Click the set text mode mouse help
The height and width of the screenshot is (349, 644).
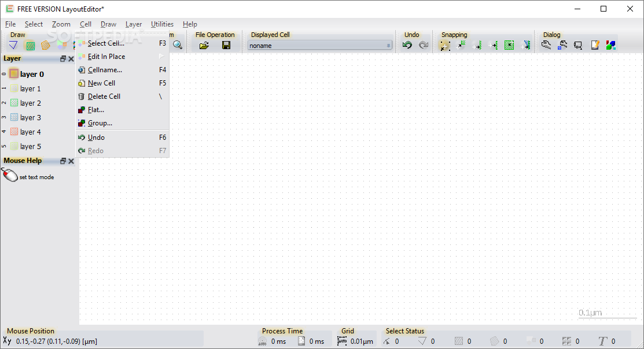point(36,177)
